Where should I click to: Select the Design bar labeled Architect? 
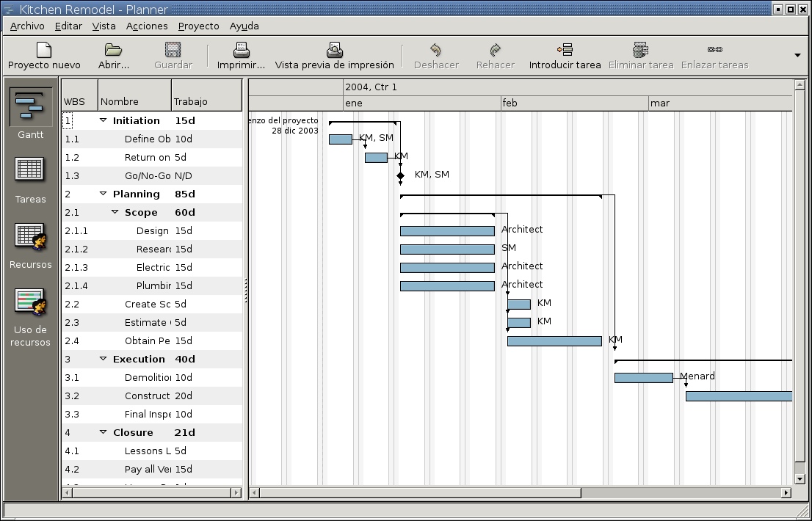447,230
